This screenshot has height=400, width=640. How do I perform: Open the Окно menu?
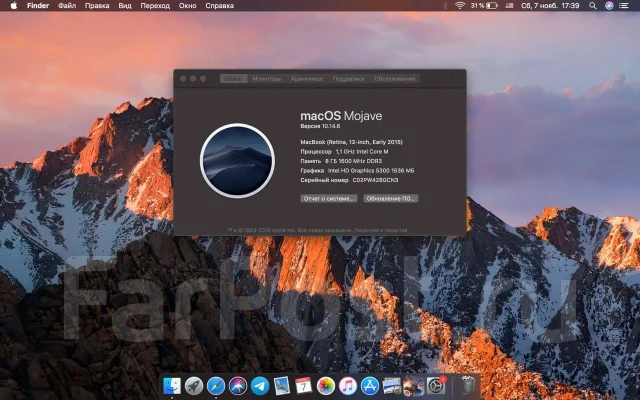coord(187,6)
